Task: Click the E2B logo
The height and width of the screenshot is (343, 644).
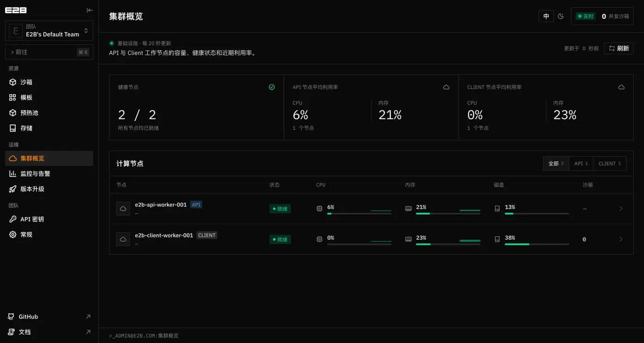Action: 16,10
